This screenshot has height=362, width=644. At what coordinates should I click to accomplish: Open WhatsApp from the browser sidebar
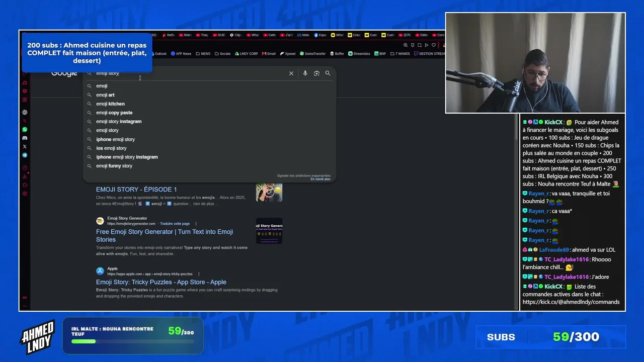click(x=25, y=129)
